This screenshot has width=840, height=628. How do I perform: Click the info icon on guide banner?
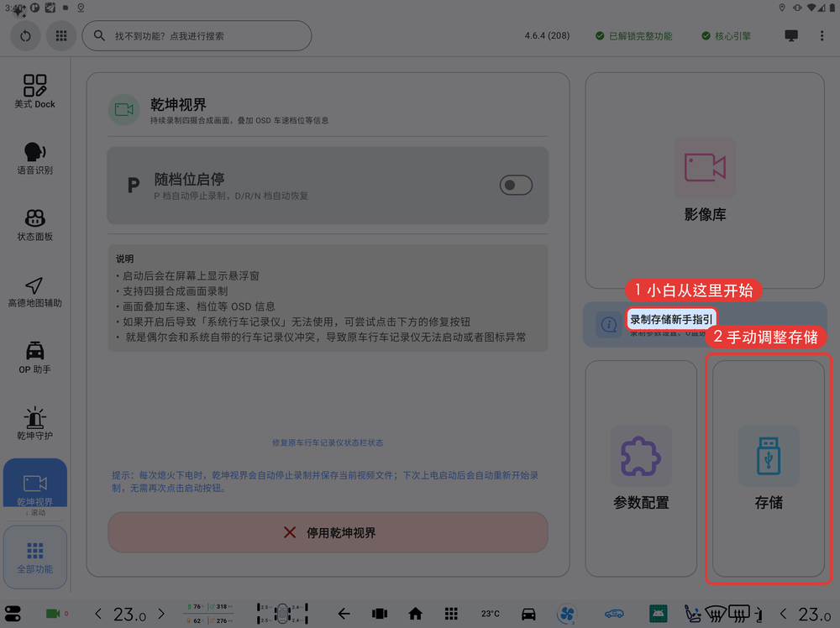pos(609,324)
